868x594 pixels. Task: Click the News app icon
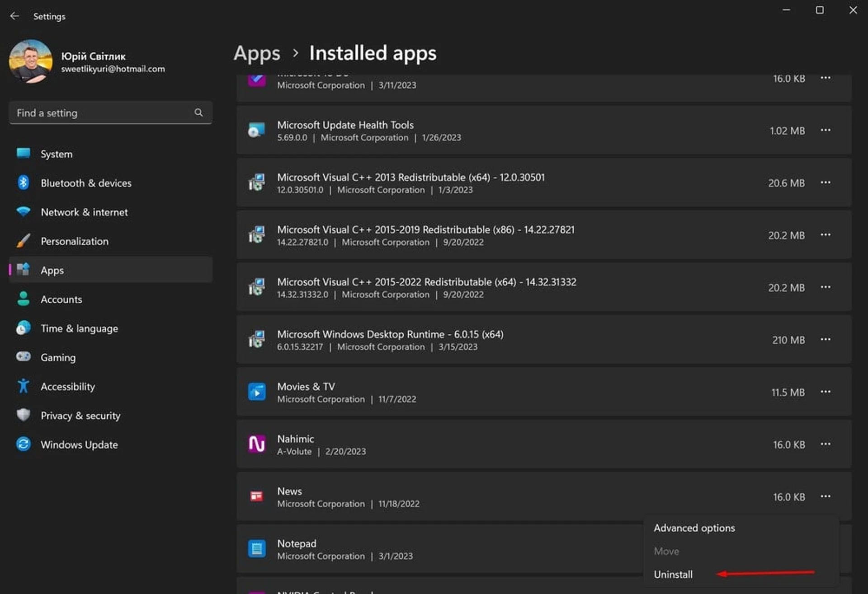[x=256, y=497]
